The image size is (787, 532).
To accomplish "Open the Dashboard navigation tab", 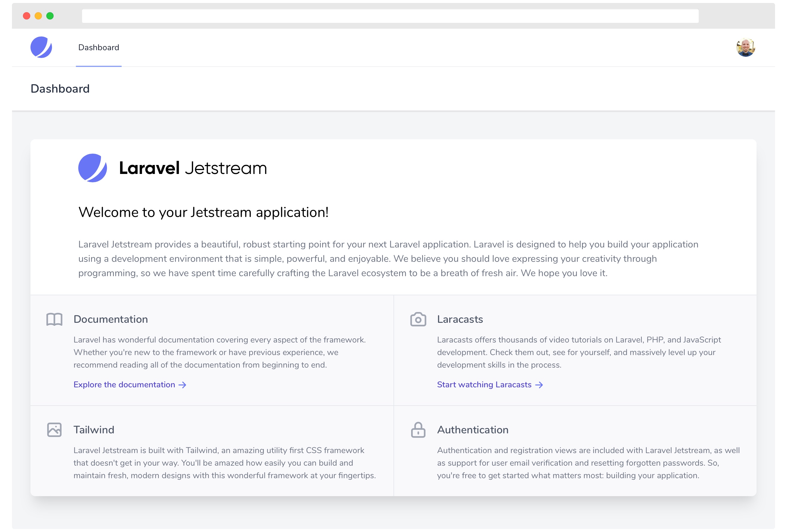I will pos(99,48).
